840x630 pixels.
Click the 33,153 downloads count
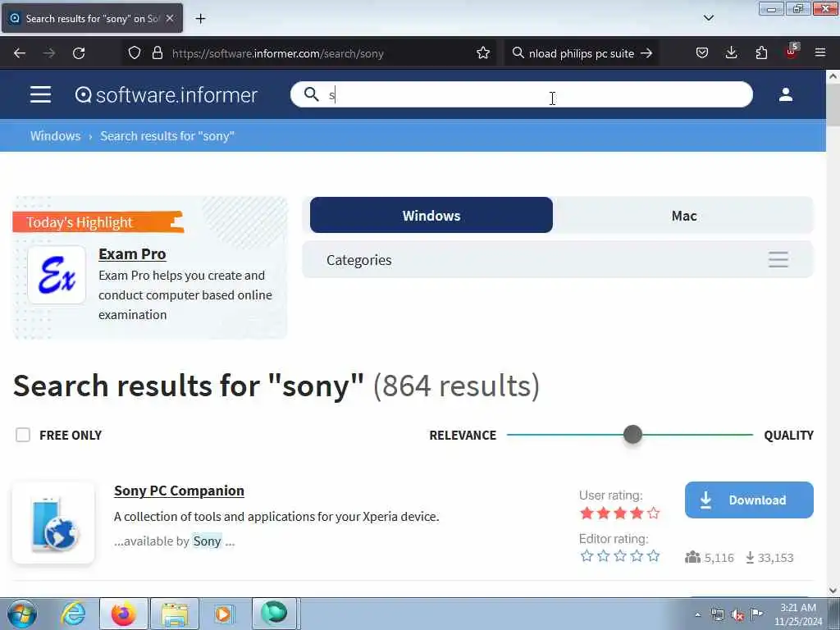pyautogui.click(x=769, y=558)
